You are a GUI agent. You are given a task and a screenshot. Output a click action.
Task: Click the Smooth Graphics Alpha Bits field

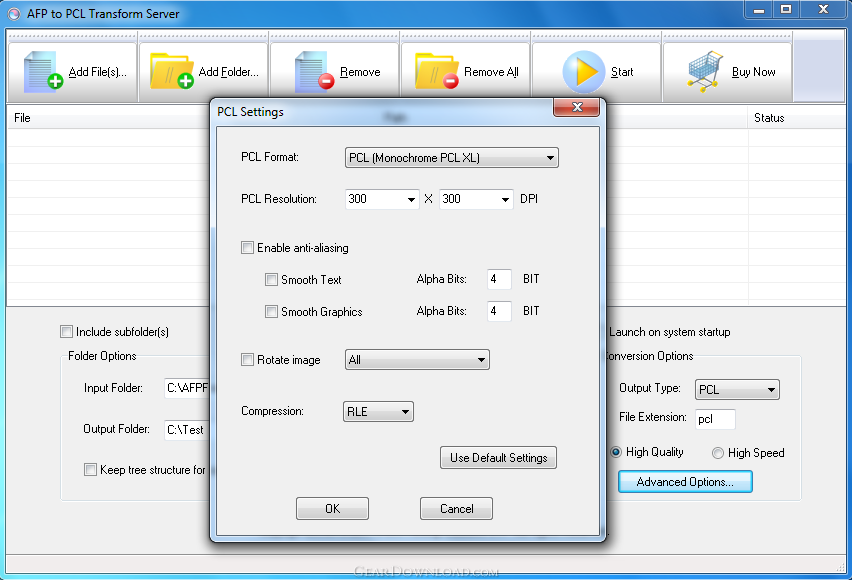pos(499,311)
